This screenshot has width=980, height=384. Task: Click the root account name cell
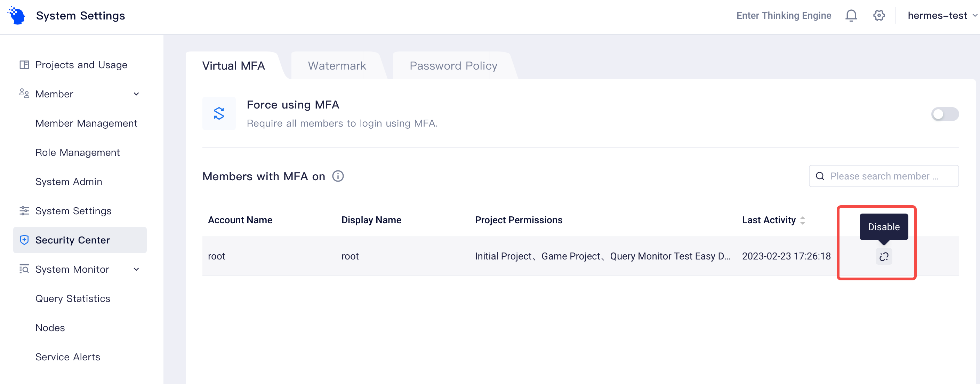pyautogui.click(x=216, y=256)
